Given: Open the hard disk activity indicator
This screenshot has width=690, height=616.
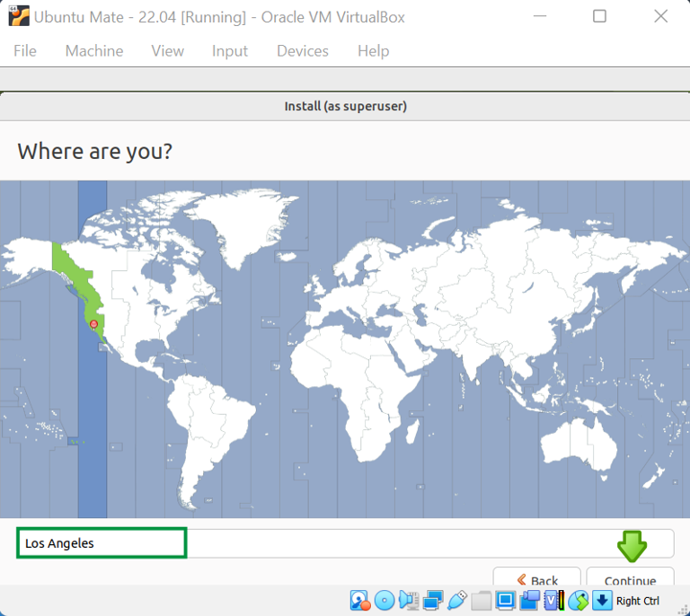Looking at the screenshot, I should pyautogui.click(x=360, y=601).
